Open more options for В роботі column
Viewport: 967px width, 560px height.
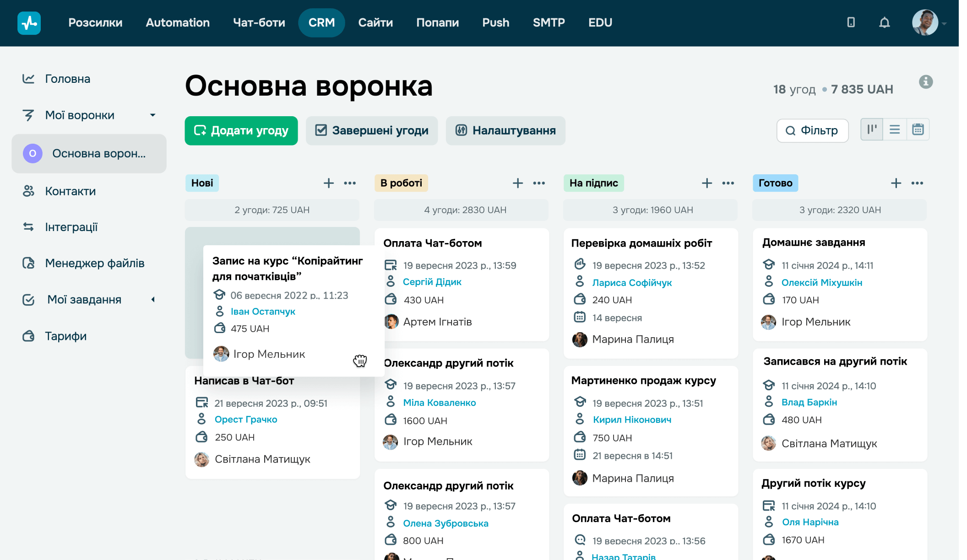pyautogui.click(x=539, y=183)
